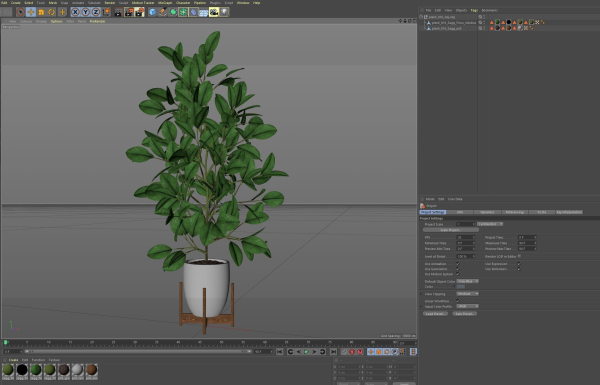Click Render View clapperboard icon

click(x=119, y=12)
